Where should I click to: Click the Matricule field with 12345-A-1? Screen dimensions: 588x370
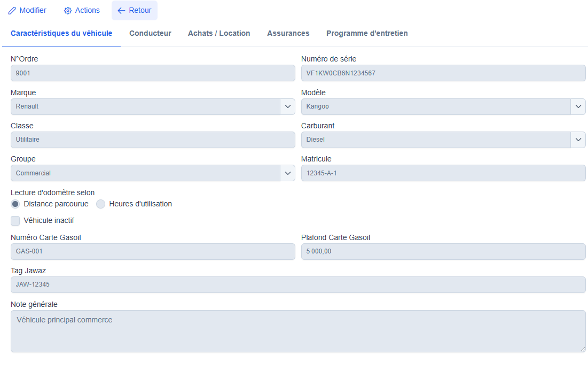443,173
